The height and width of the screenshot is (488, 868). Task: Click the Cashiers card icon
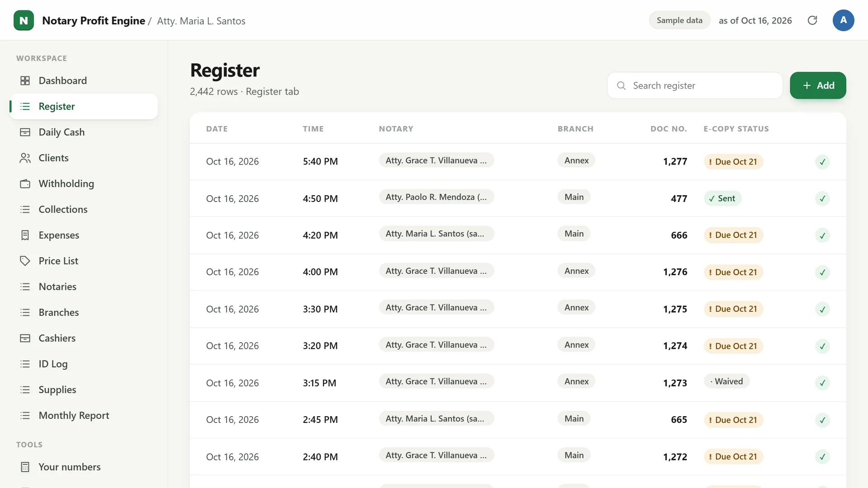click(25, 338)
